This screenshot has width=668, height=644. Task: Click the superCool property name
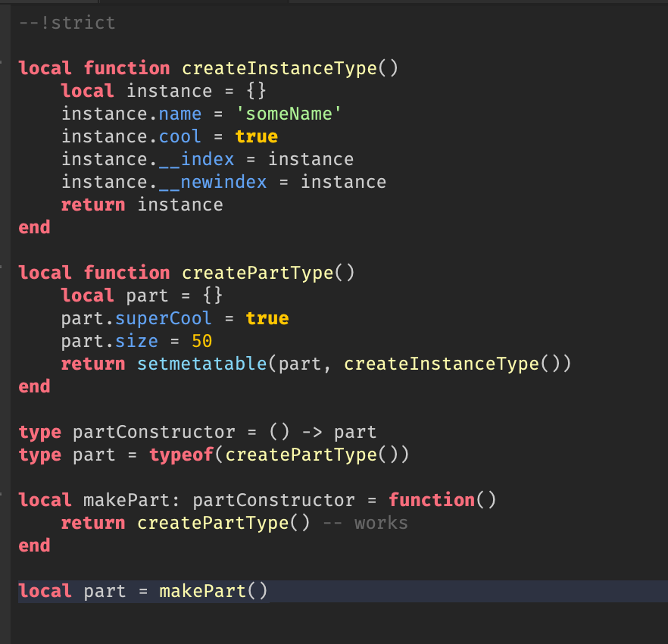[164, 318]
